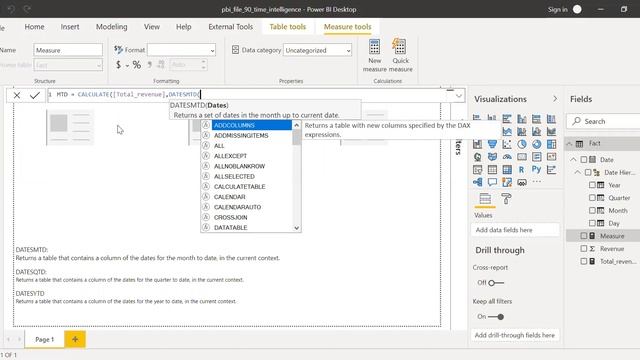Choose ADDCOLUMNS from the autocomplete list
640x360 pixels.
[x=251, y=125]
